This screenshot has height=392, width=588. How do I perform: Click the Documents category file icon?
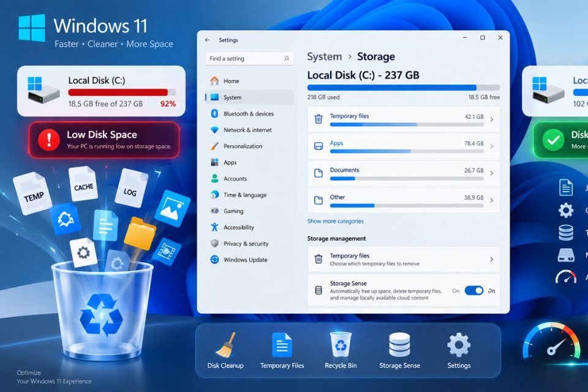tap(318, 173)
